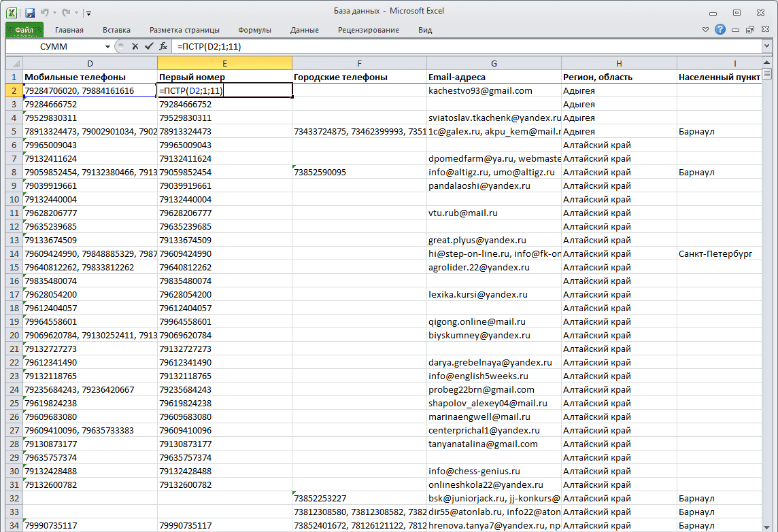778x532 pixels.
Task: Click into the formula bar with =ПСТР(D2;1;11)
Action: click(467, 47)
